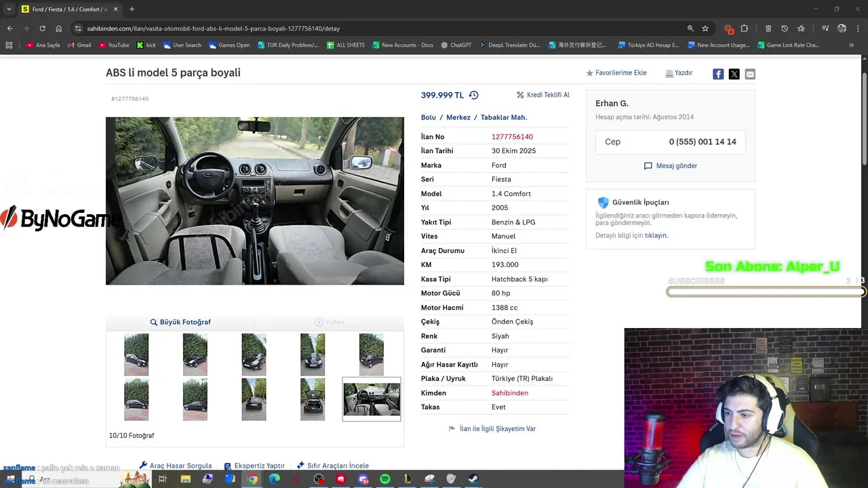Open kick bookmark
This screenshot has height=488, width=868.
[x=146, y=45]
